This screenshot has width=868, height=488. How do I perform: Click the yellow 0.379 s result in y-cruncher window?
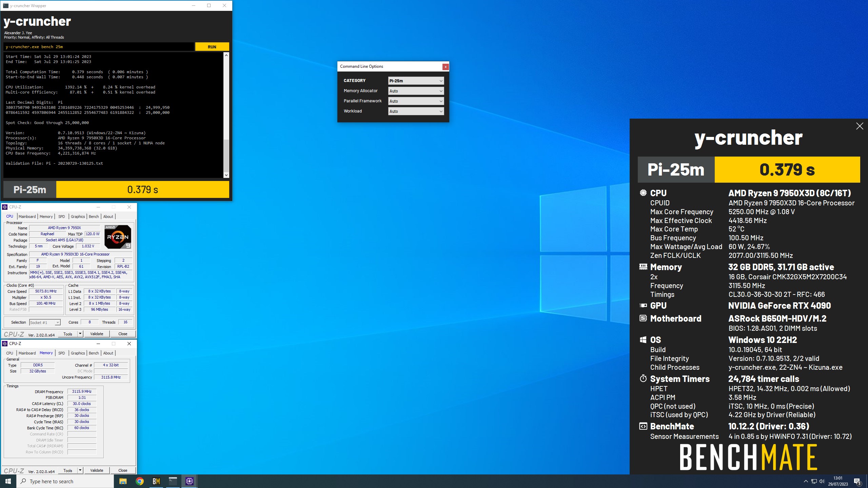pyautogui.click(x=143, y=189)
